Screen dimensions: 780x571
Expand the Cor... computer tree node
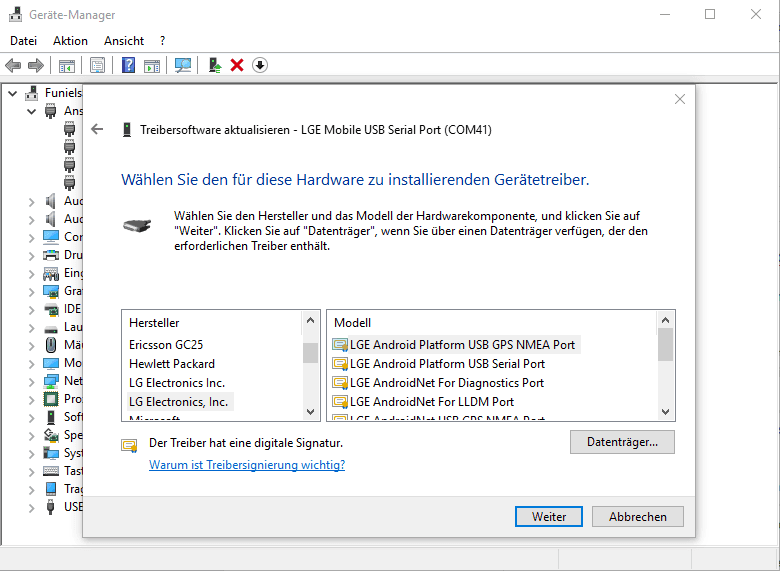[31, 237]
